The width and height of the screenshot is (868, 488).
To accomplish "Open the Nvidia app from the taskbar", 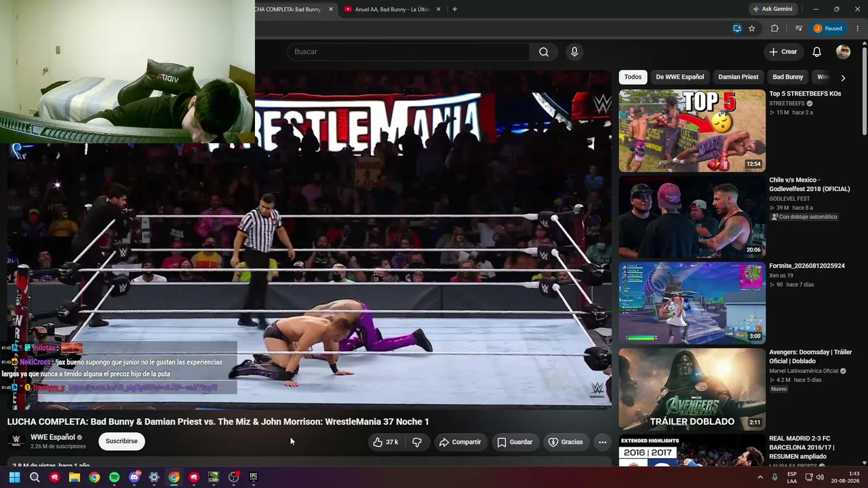I will click(x=214, y=477).
